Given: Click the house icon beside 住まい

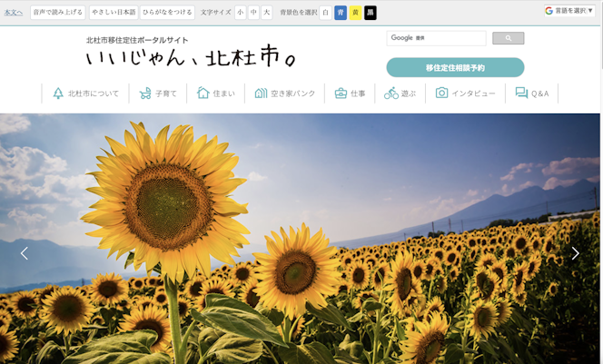Looking at the screenshot, I should [203, 93].
